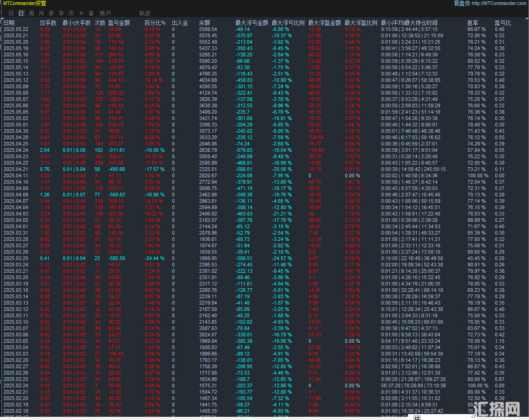Viewport: 529px width, 420px height.
Task: Click the 拼 pinyin input method indicator
Action: (417, 418)
